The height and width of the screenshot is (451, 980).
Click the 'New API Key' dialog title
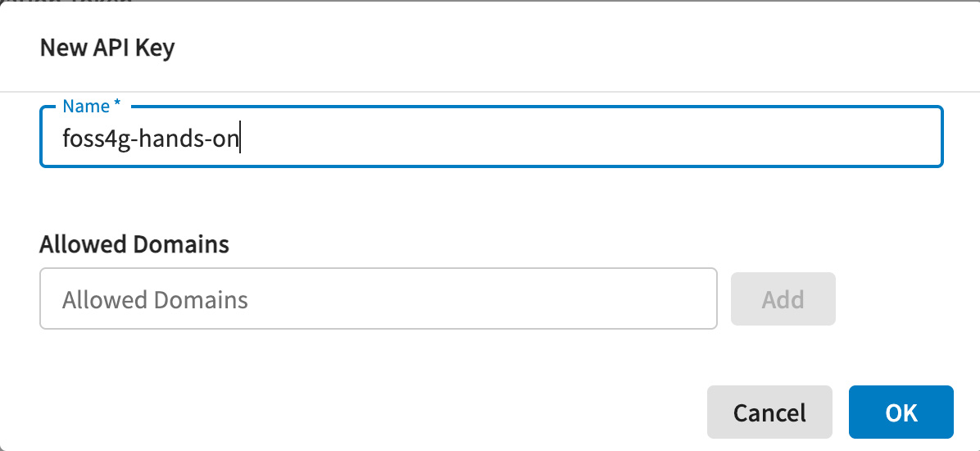[107, 48]
